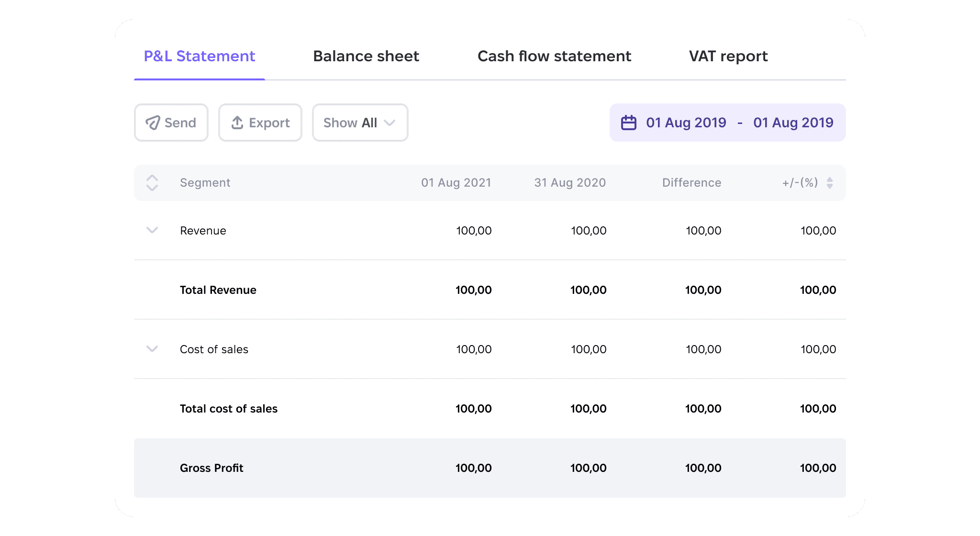Click Cost of sales Difference value
Viewport: 980px width, 536px height.
point(703,349)
